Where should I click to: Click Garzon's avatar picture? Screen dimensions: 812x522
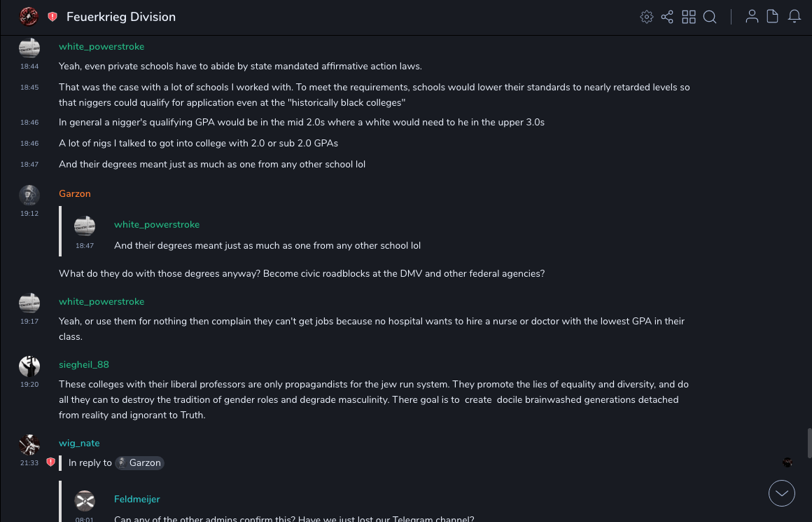(29, 195)
